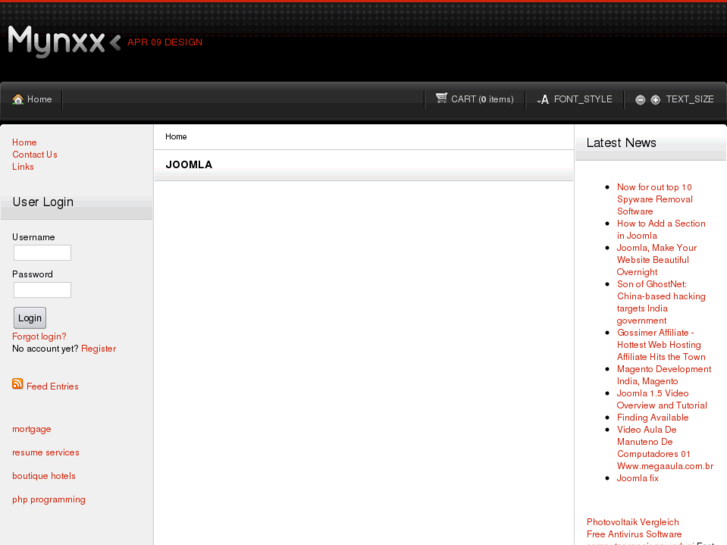Focus the Password input field
The image size is (727, 545).
click(42, 290)
